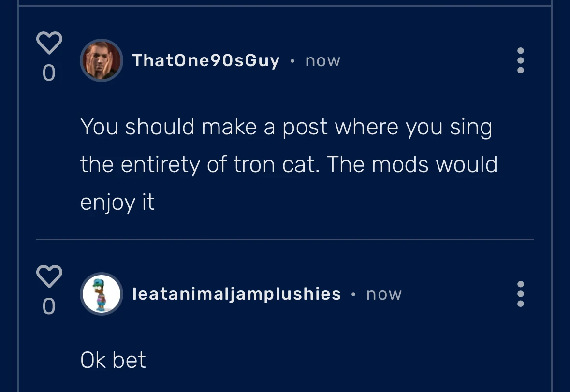View Ieatanimaljamplushies' avatar image
Screen dimensions: 570x392
click(x=101, y=294)
